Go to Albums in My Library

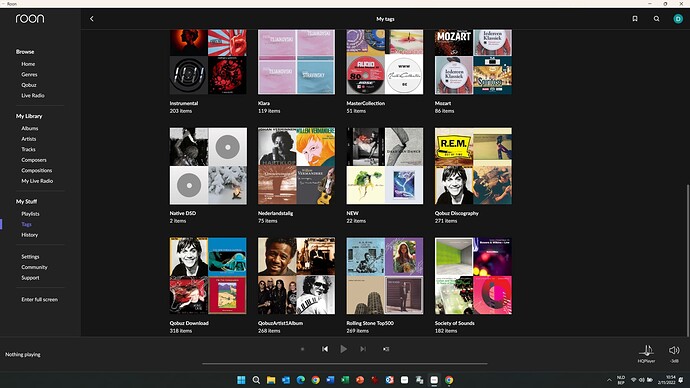pos(29,128)
